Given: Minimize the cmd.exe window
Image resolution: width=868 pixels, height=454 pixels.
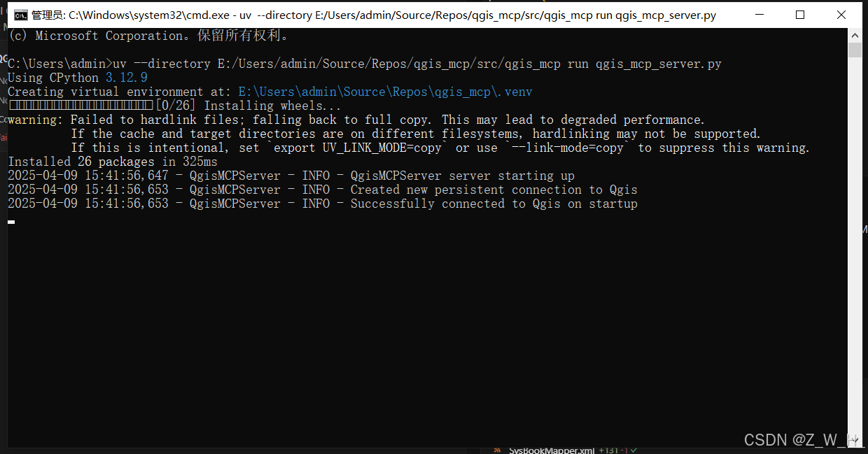Looking at the screenshot, I should (761, 15).
